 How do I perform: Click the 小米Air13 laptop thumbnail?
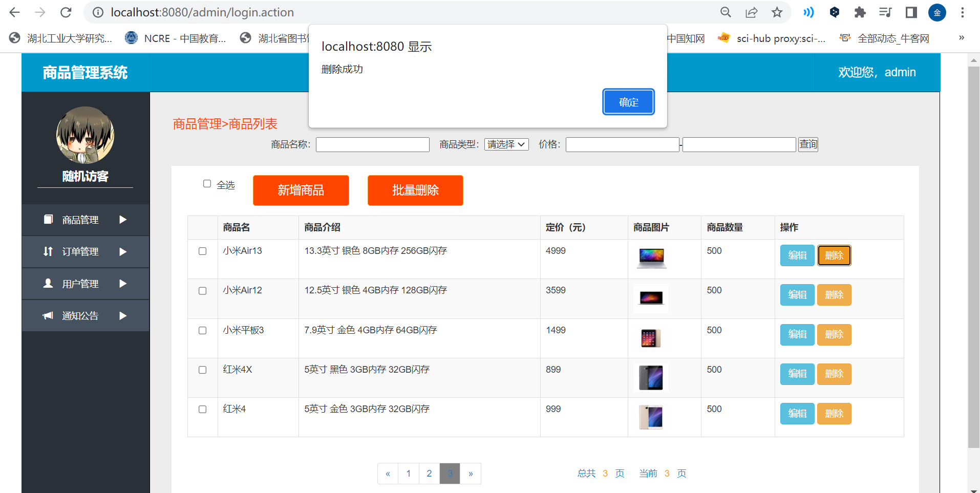(651, 258)
